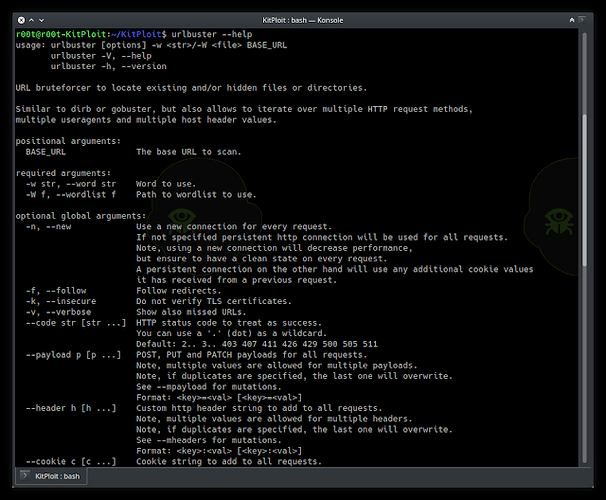
Task: Click 'Word to use.' description text
Action: 166,184
